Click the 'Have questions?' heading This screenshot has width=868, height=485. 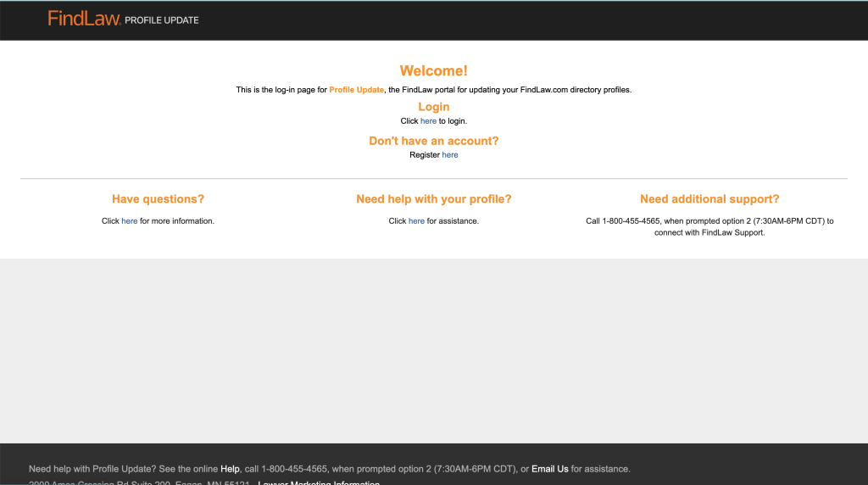pyautogui.click(x=158, y=199)
